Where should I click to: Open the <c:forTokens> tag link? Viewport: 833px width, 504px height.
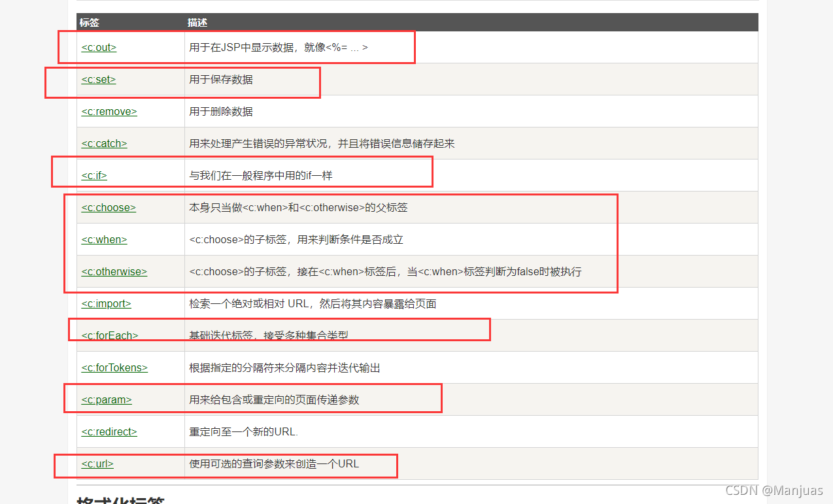(114, 368)
